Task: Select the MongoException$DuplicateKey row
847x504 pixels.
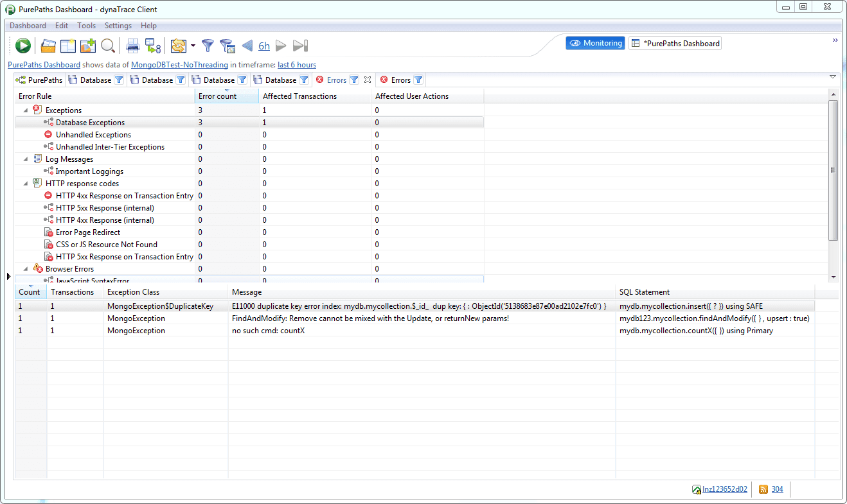Action: (415, 306)
